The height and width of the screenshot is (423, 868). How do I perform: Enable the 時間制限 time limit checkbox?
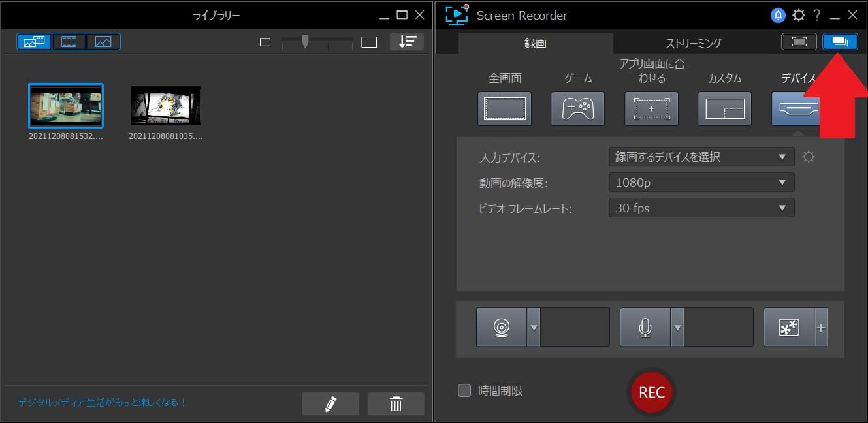(x=464, y=390)
